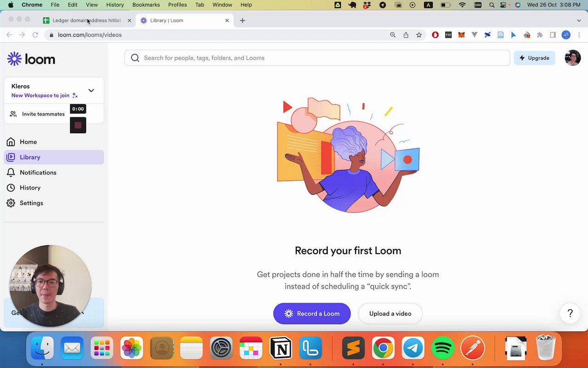Open the Extensions puzzle icon
This screenshot has height=368, width=588.
pos(540,35)
